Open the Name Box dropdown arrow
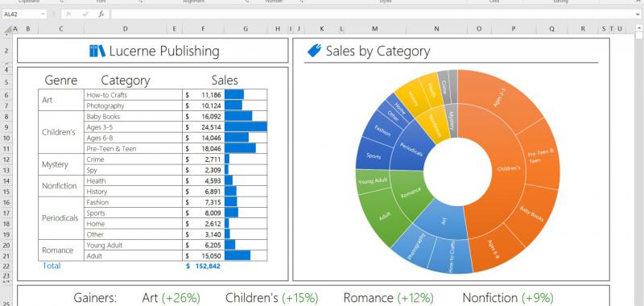 coord(43,14)
